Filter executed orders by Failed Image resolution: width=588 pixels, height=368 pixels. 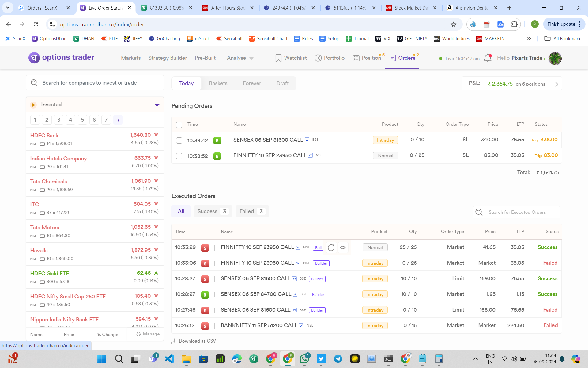click(252, 211)
